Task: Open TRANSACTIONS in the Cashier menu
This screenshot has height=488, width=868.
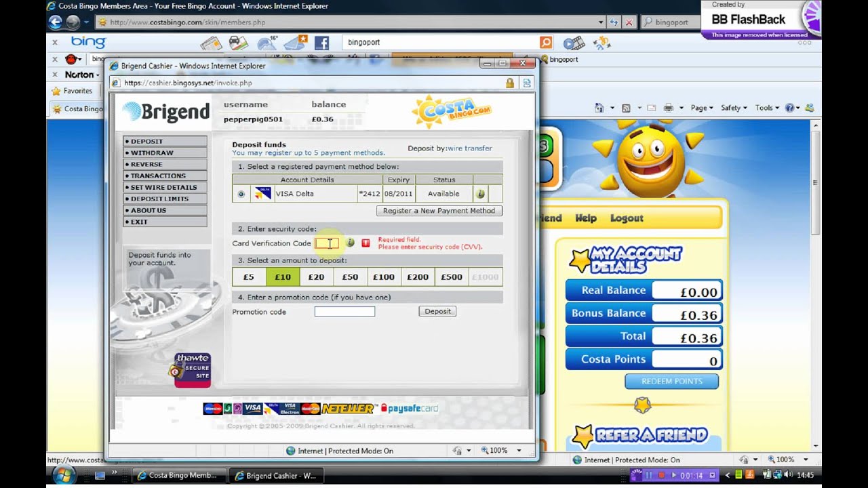Action: 165,176
